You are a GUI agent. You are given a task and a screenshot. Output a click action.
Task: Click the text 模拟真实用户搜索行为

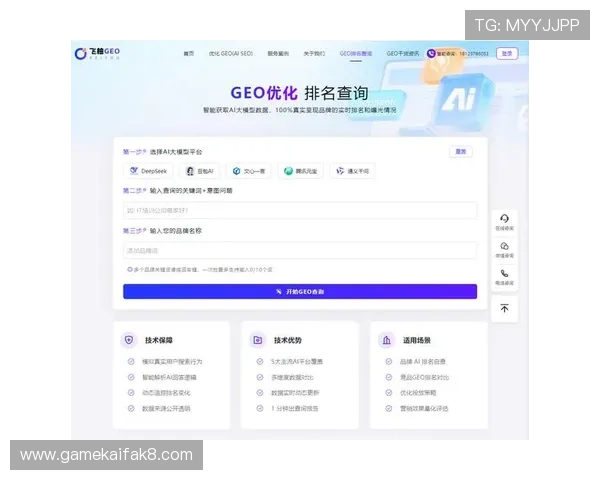coord(172,362)
